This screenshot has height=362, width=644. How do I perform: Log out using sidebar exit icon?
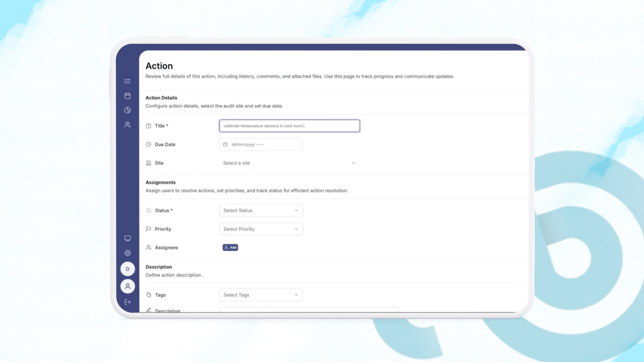tap(127, 302)
